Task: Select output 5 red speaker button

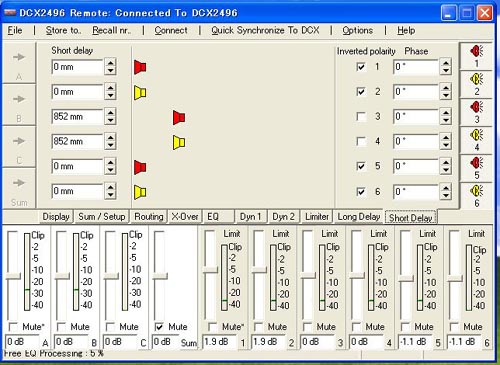Action: pos(476,168)
